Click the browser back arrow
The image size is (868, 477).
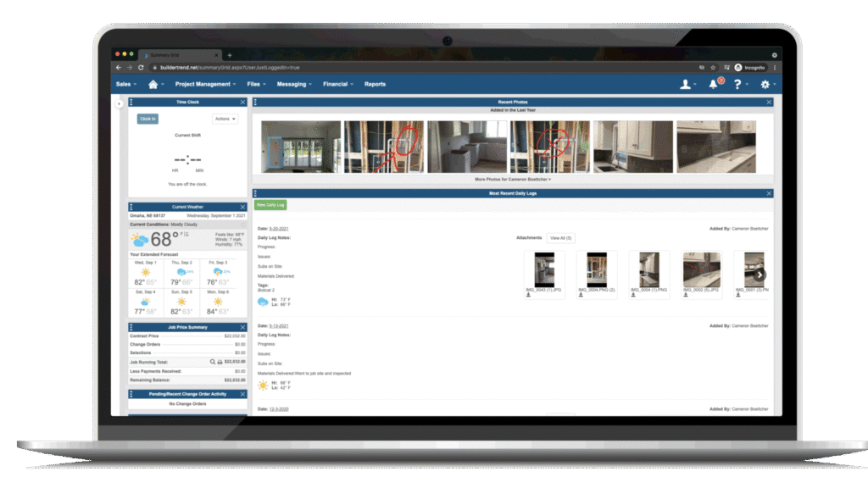(x=119, y=68)
